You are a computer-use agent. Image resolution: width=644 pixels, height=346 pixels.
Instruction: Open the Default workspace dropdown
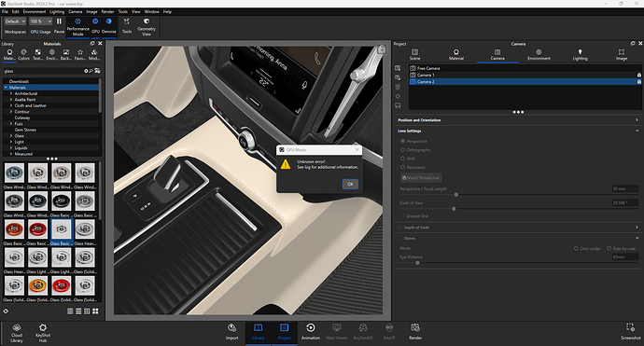click(15, 21)
